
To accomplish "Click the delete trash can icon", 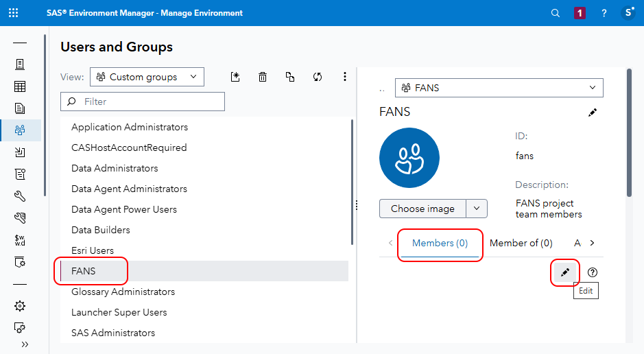I will click(x=263, y=77).
